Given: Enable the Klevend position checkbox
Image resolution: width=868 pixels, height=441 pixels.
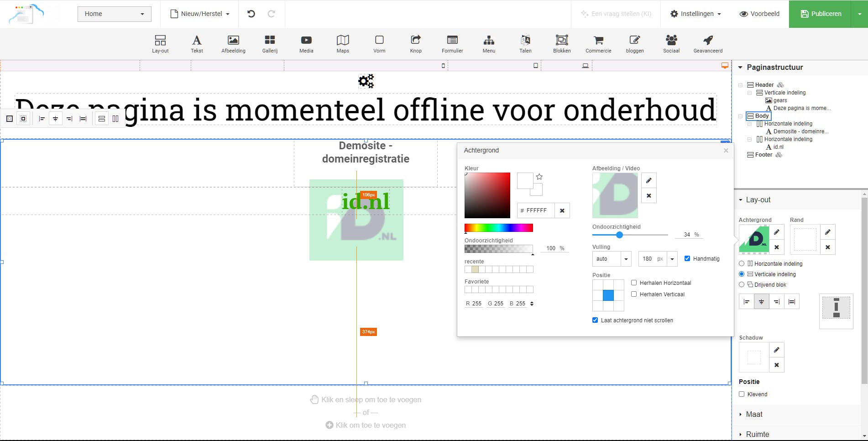Looking at the screenshot, I should (x=742, y=394).
